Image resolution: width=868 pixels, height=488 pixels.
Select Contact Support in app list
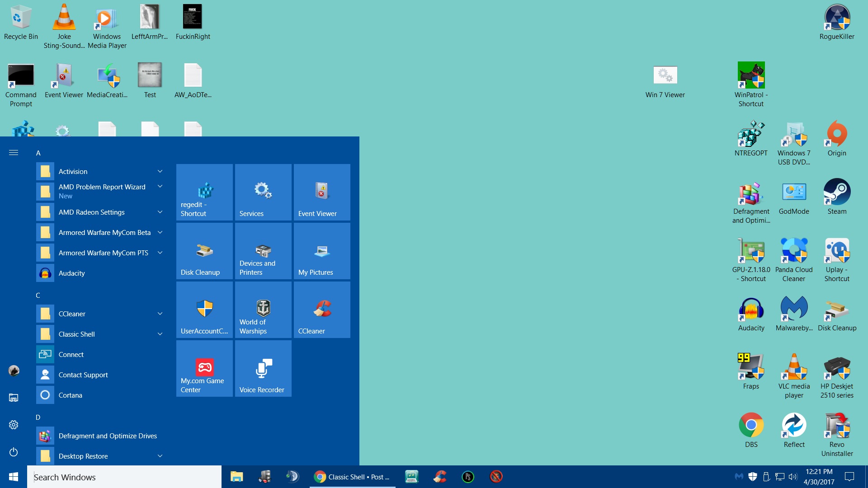coord(83,375)
